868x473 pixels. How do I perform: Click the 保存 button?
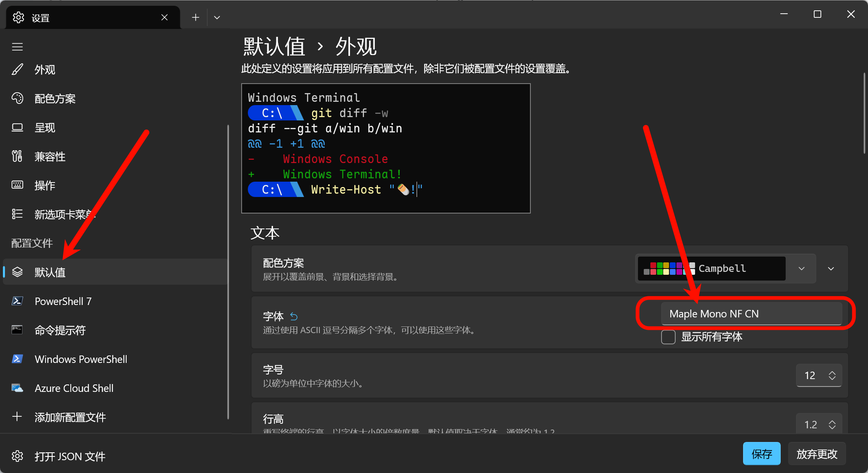coord(761,454)
